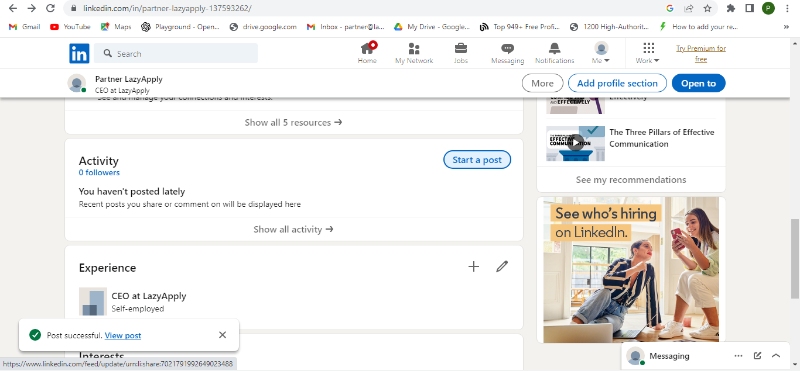Open the Chrome three-dot menu
Viewport: 800px width, 371px height.
pyautogui.click(x=788, y=8)
